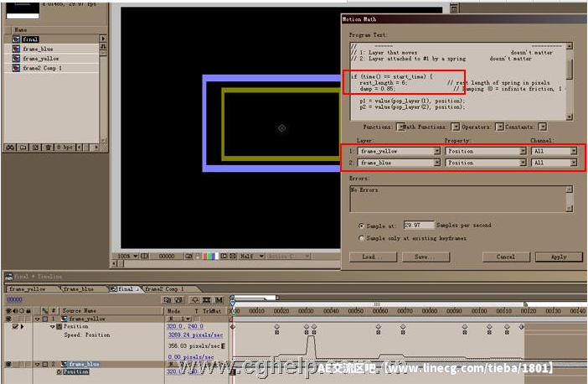Select frame_yellow item in Project panel
588x384 pixels.
(x=40, y=59)
